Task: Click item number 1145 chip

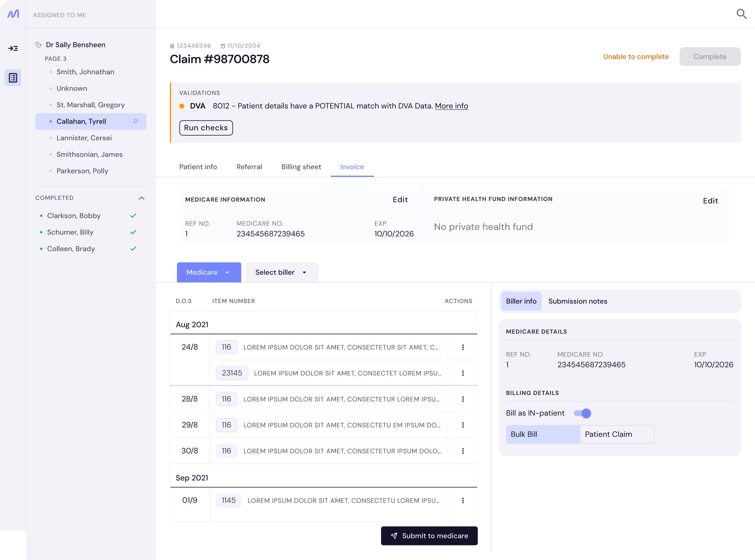Action: coord(228,500)
